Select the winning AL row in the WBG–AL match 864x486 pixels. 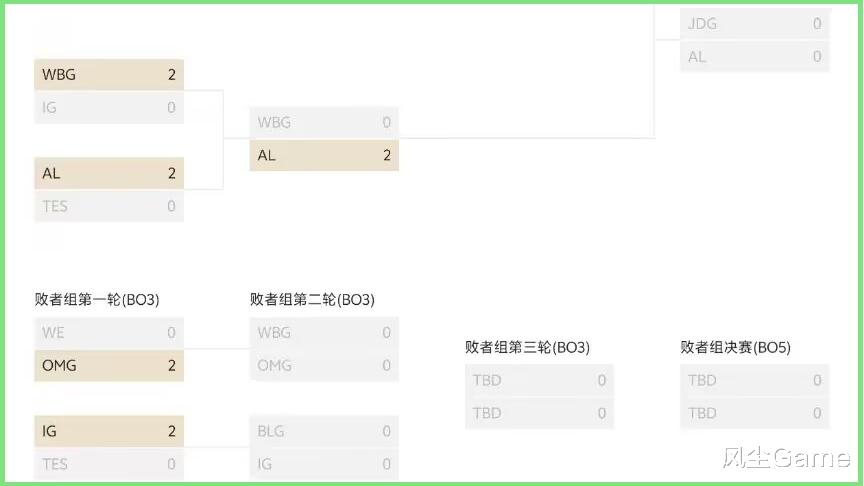tap(324, 155)
